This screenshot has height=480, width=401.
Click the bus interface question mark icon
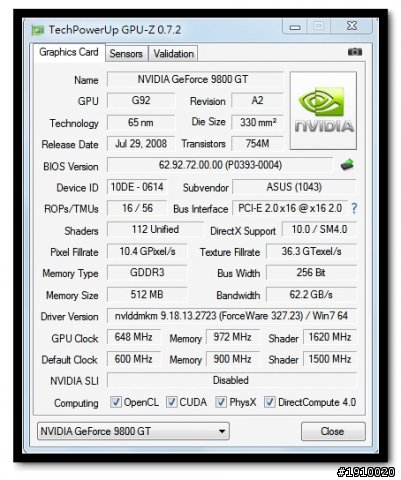tap(354, 209)
